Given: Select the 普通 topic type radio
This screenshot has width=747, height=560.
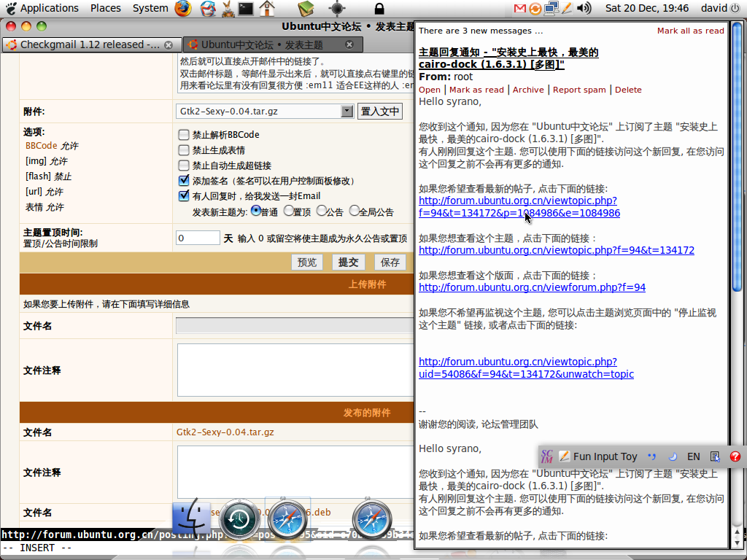Looking at the screenshot, I should coord(255,211).
